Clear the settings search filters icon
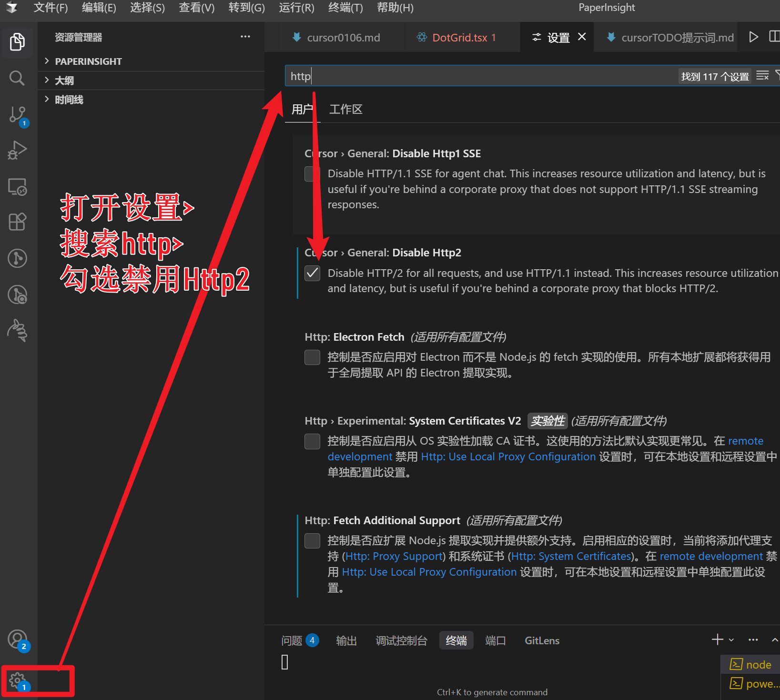The width and height of the screenshot is (780, 700). pos(762,75)
